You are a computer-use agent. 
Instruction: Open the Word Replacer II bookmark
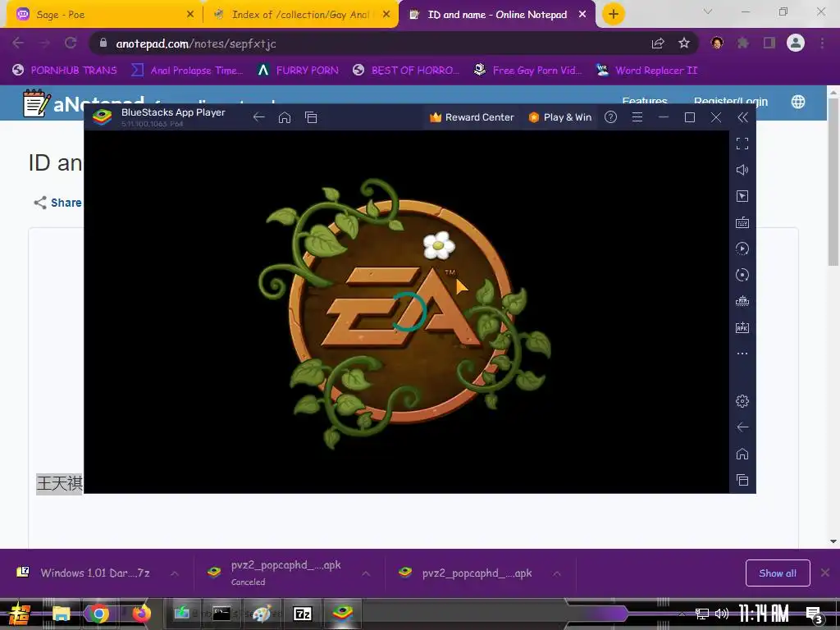647,71
